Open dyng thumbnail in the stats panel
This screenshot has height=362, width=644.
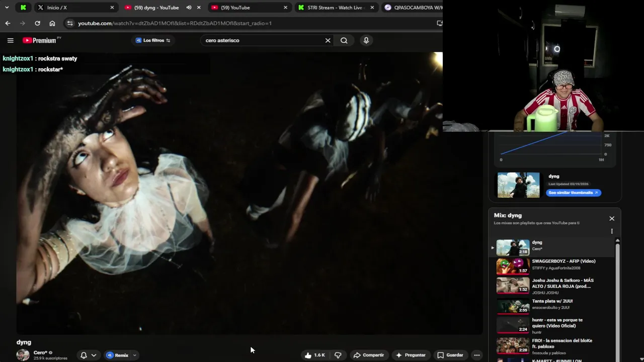[518, 185]
